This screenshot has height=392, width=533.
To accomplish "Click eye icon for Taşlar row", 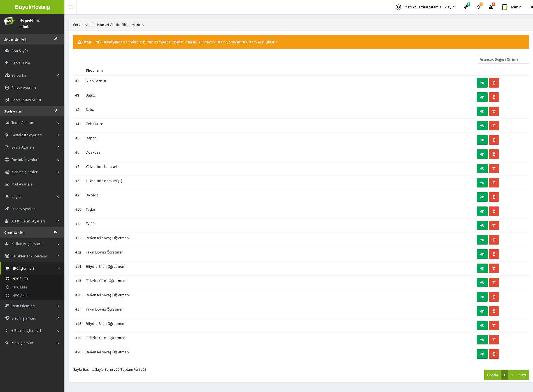I will 482,211.
